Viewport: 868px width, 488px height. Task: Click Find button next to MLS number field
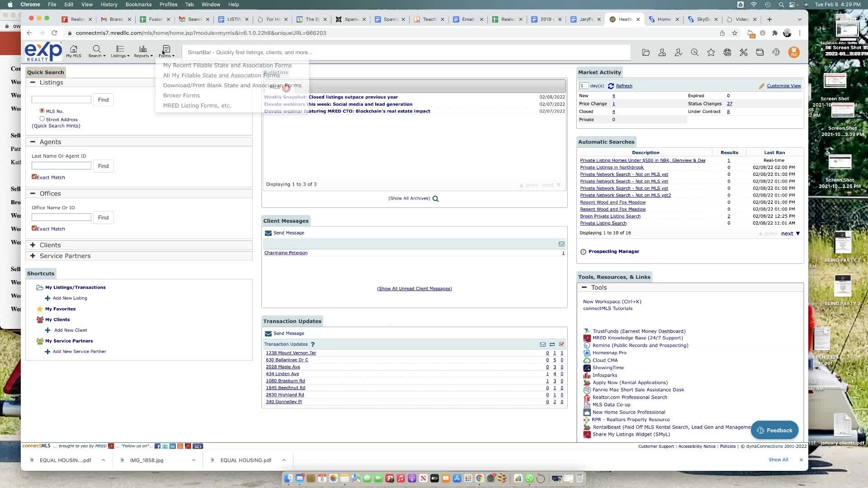[x=103, y=100]
